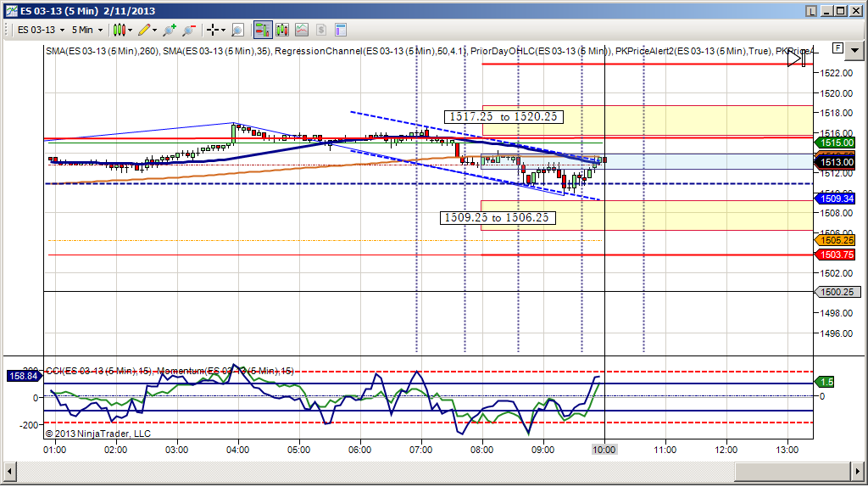Click the zoom frame magnifier icon
Viewport: 868px width, 487px height.
[237, 30]
